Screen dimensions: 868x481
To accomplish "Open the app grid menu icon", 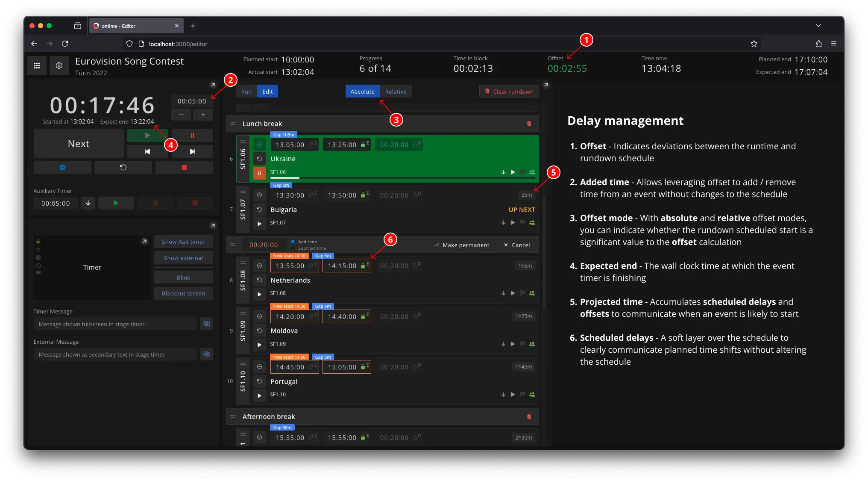I will pos(37,65).
